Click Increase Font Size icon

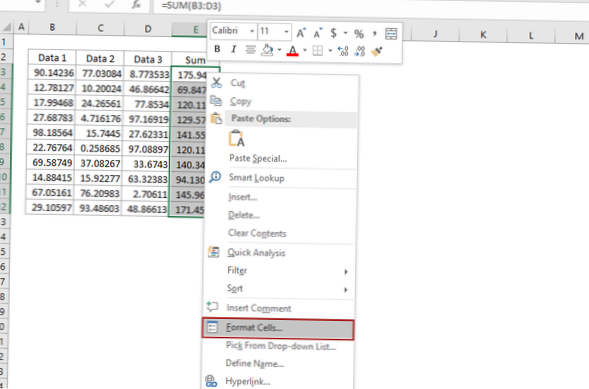(301, 33)
